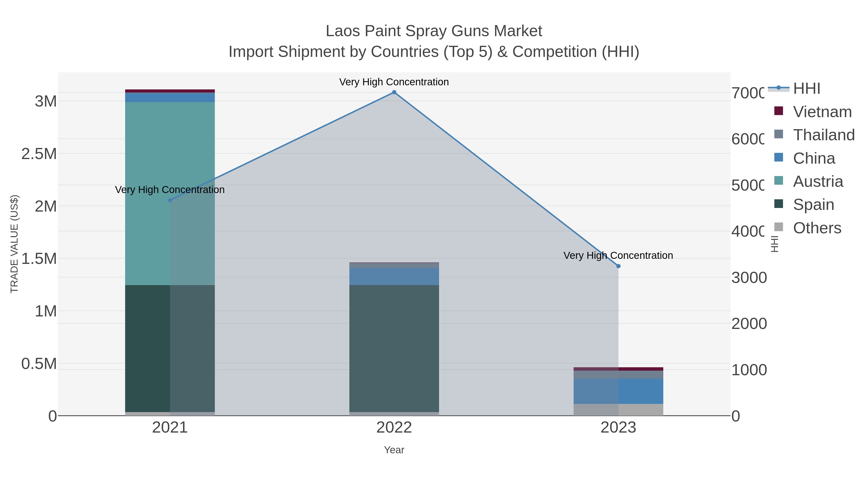Click the Spain segment of the 2021 bar
The height and width of the screenshot is (488, 868).
tap(170, 348)
